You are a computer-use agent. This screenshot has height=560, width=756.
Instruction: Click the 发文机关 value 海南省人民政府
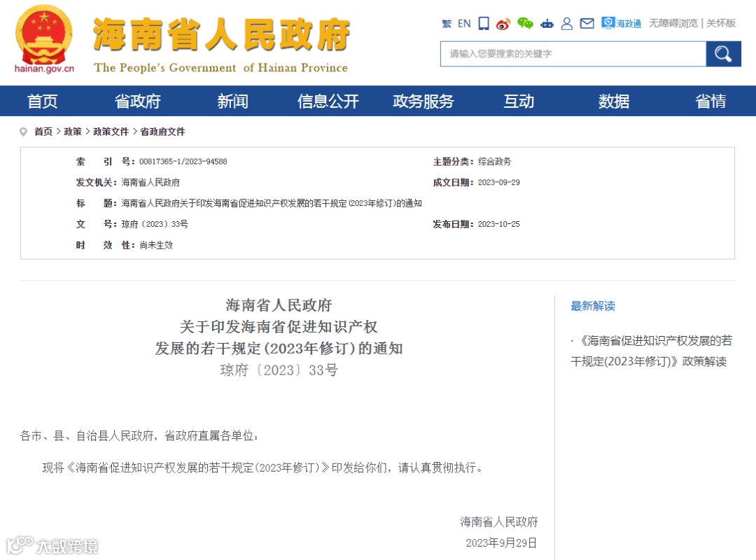(x=150, y=182)
